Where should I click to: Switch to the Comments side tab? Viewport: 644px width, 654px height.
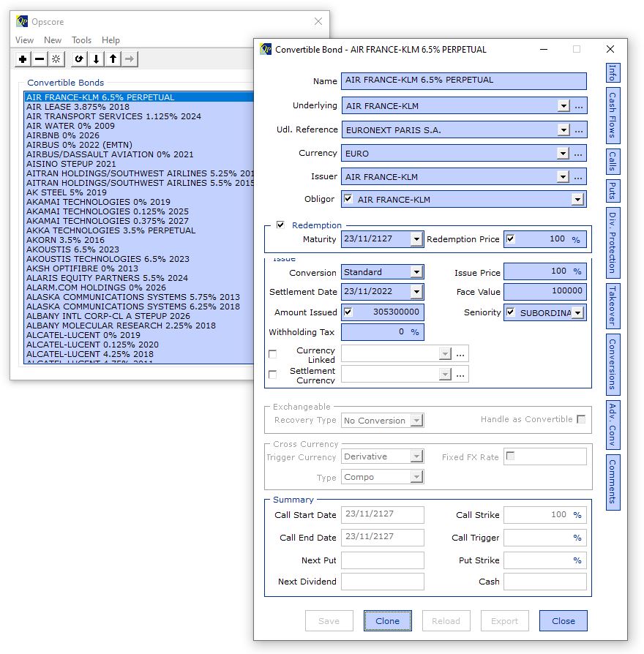[x=613, y=482]
